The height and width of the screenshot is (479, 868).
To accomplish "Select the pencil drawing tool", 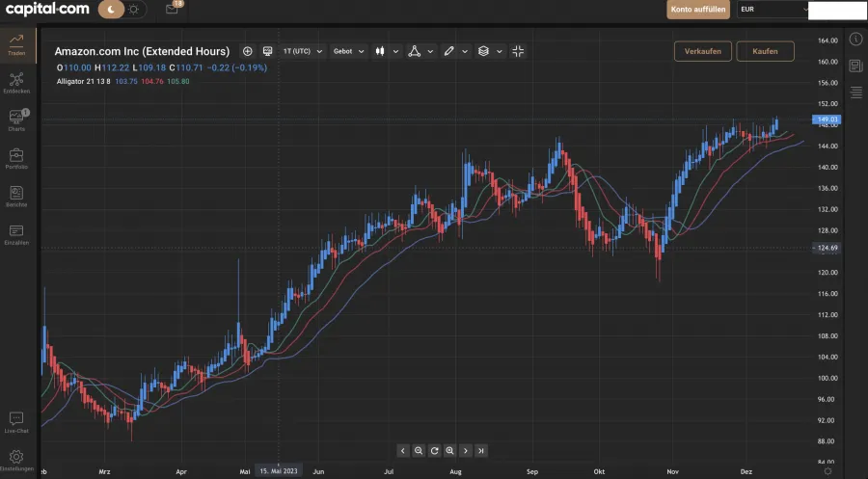I will click(x=448, y=51).
